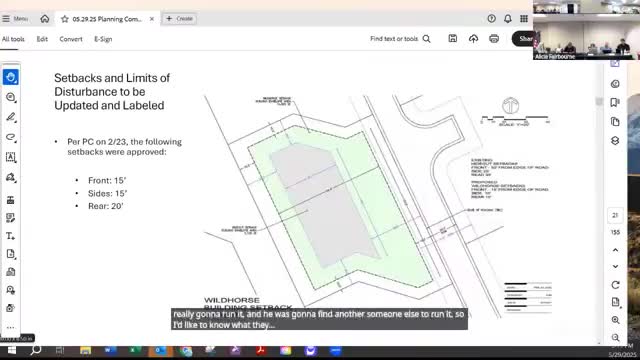Open more tools ellipsis in left toolbar
Image resolution: width=640 pixels, height=360 pixels.
pyautogui.click(x=11, y=327)
